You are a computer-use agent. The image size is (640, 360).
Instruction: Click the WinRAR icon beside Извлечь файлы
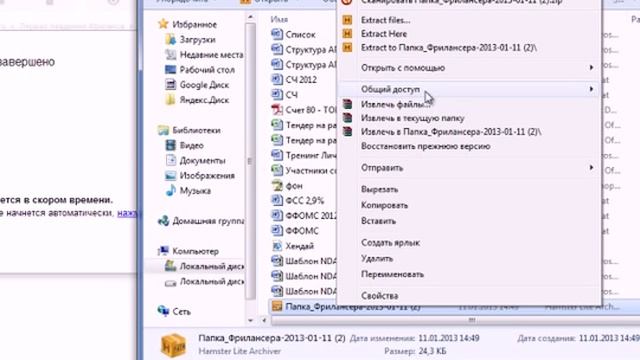347,104
